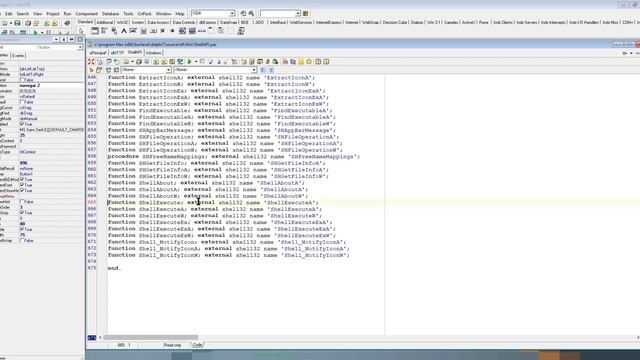
Task: Pick the MainMenu component icon
Action: pos(104,31)
